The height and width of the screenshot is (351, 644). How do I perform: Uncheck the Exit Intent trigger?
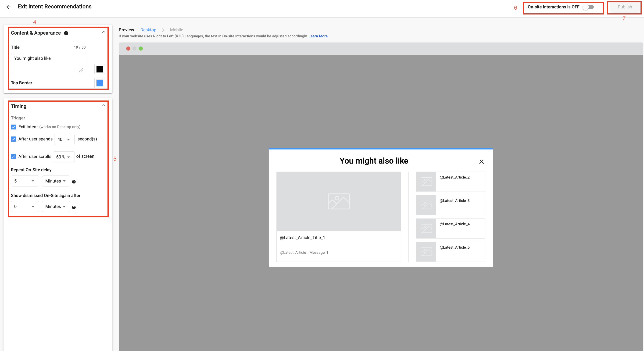[x=13, y=127]
